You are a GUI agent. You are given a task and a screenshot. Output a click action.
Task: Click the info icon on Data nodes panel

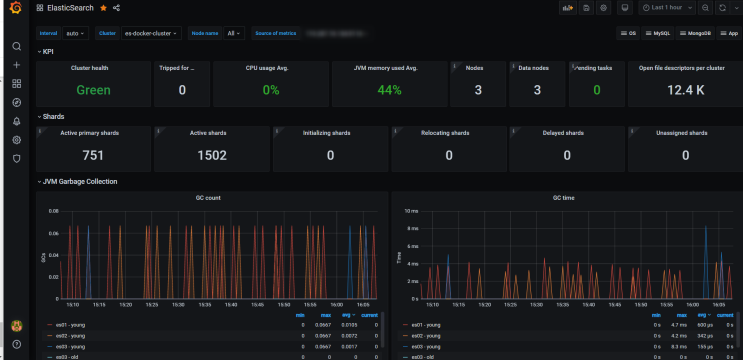(x=513, y=65)
